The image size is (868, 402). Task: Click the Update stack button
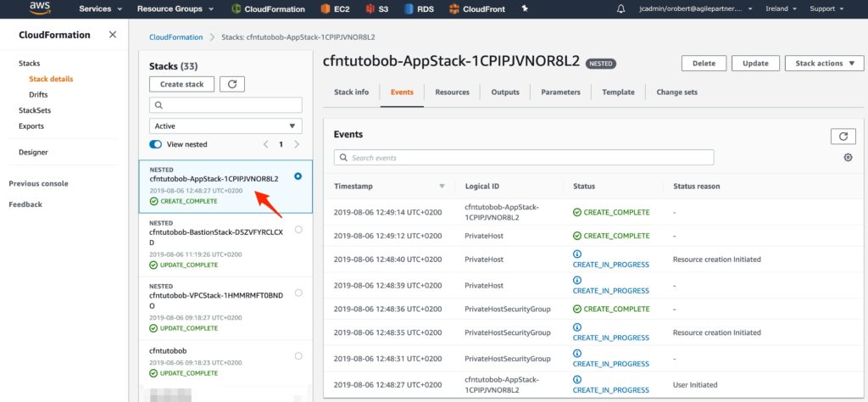[x=755, y=63]
